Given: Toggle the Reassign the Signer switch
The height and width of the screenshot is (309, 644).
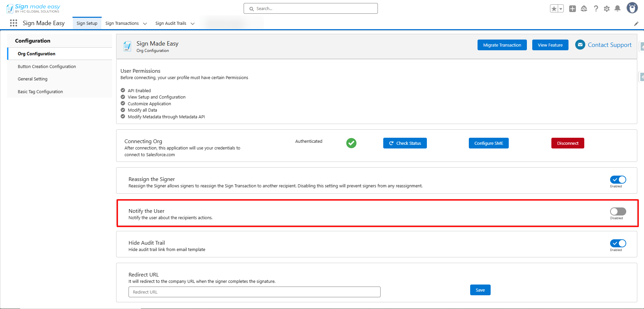Looking at the screenshot, I should 618,180.
